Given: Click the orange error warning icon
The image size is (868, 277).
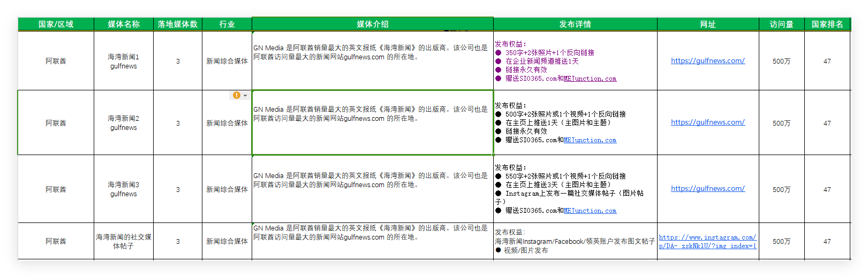Looking at the screenshot, I should tap(236, 95).
